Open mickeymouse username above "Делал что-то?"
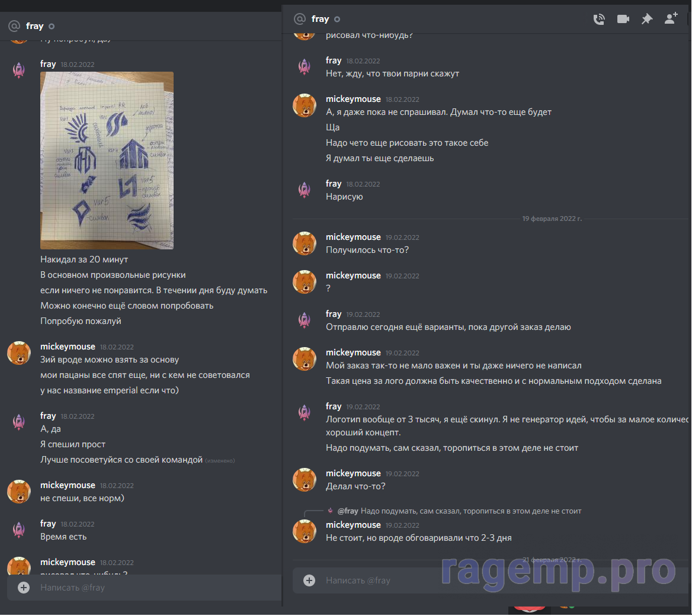The image size is (692, 616). [353, 473]
